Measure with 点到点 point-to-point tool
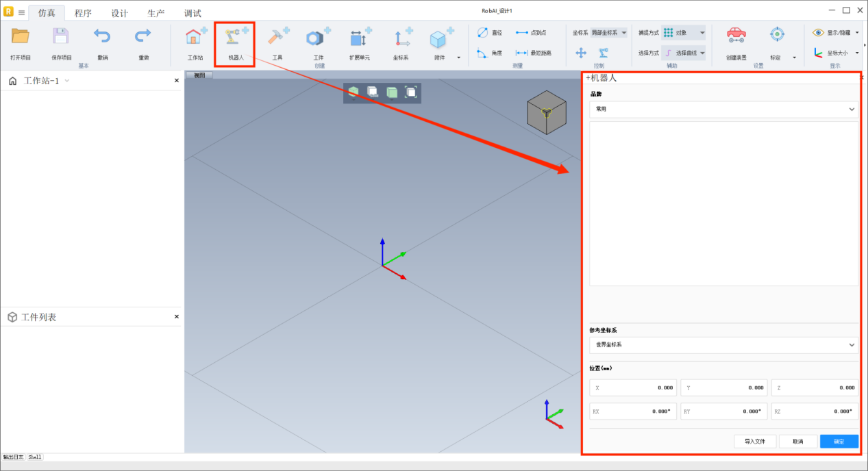This screenshot has width=868, height=471. (x=532, y=32)
